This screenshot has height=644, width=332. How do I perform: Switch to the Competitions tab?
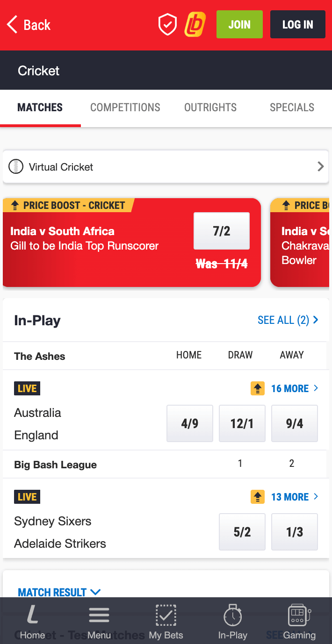point(125,107)
